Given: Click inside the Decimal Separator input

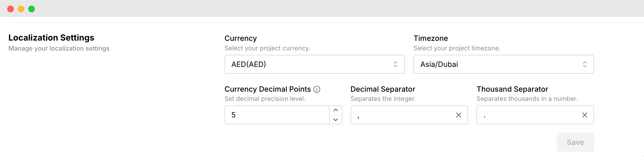Looking at the screenshot, I should tap(402, 115).
